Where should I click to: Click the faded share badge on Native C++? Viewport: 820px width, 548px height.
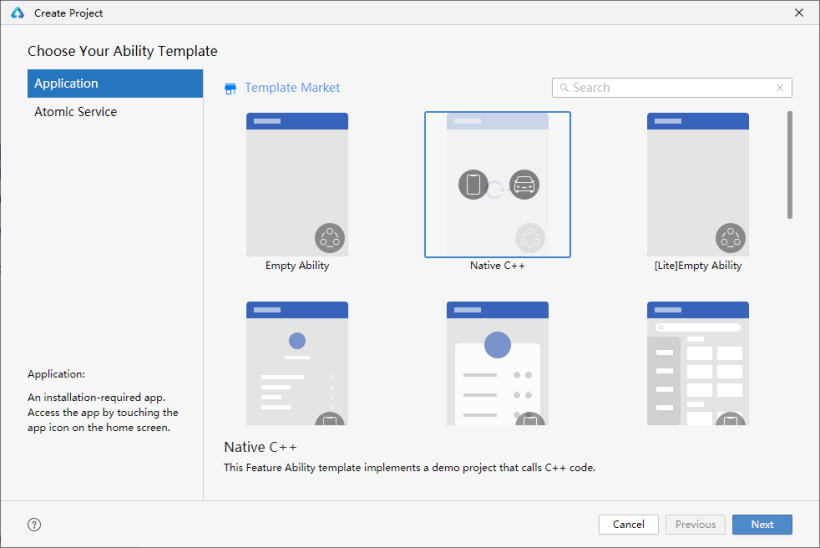[530, 238]
